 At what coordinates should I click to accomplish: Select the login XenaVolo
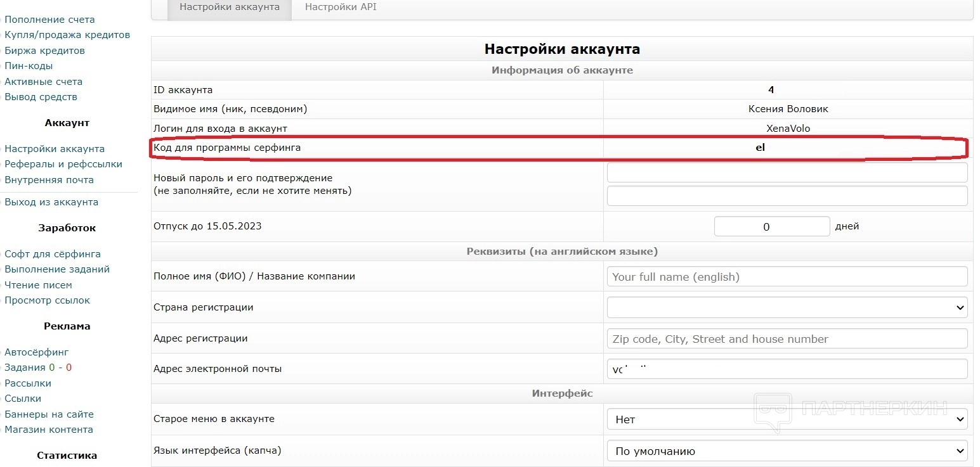pyautogui.click(x=788, y=129)
